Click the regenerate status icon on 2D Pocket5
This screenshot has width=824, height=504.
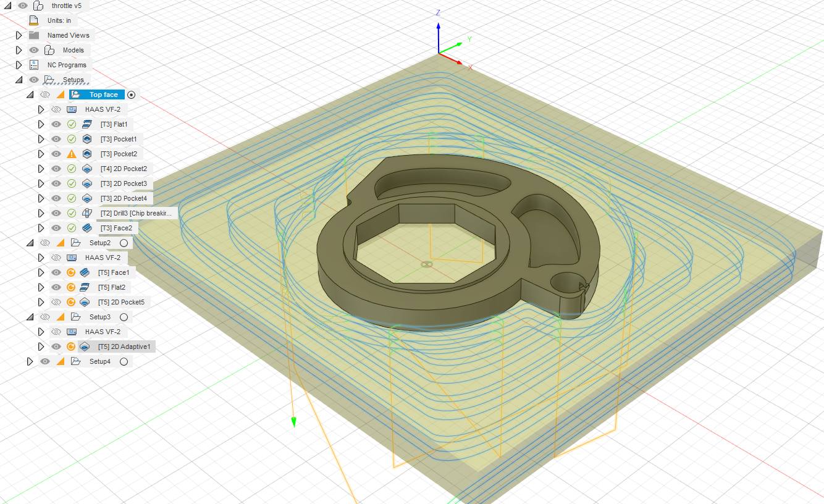[x=71, y=302]
